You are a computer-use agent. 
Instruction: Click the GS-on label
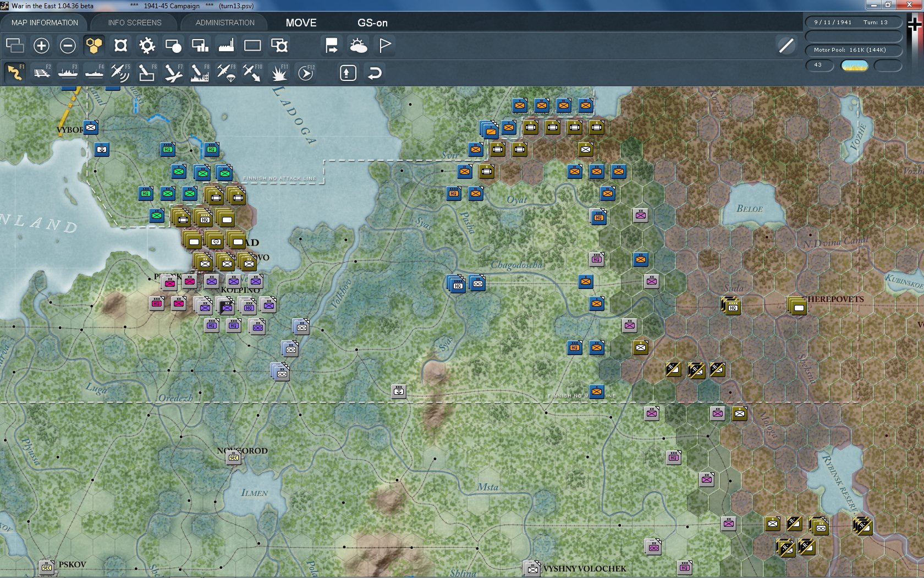tap(372, 23)
